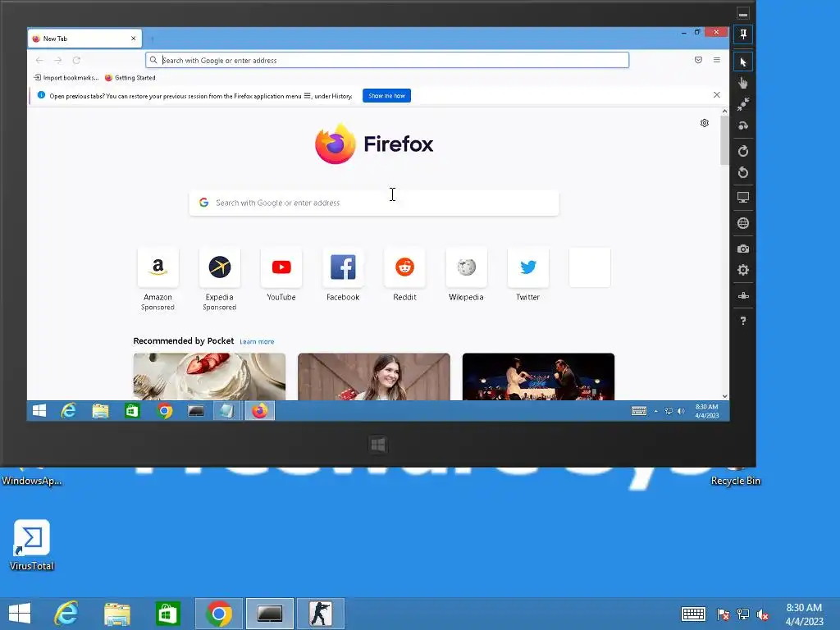Select single-finger touch mode hand icon
This screenshot has height=630, width=840.
coord(743,83)
